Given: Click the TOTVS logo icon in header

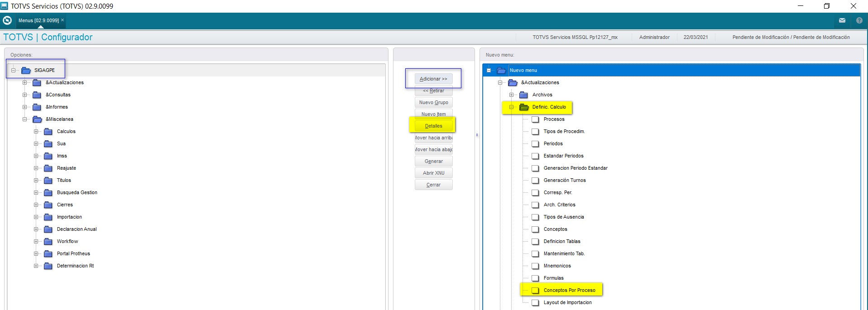Looking at the screenshot, I should click(x=7, y=20).
